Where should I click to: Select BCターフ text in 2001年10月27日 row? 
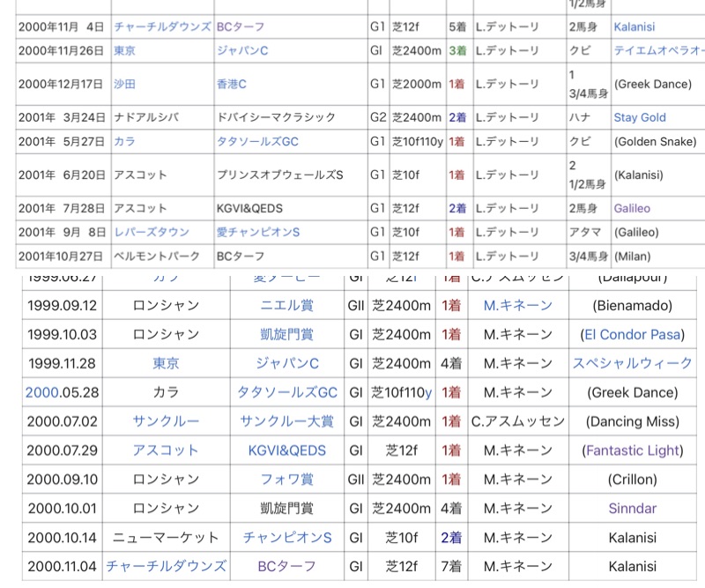pos(241,257)
